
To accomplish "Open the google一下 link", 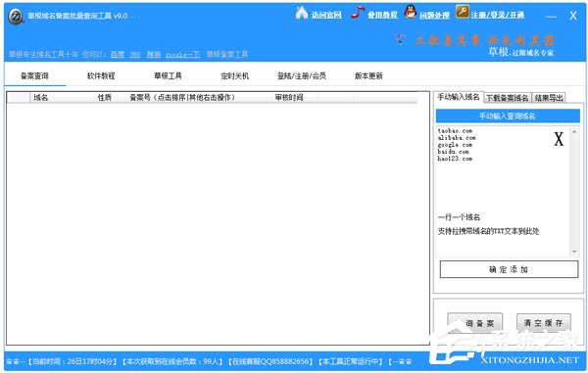I will pos(182,55).
